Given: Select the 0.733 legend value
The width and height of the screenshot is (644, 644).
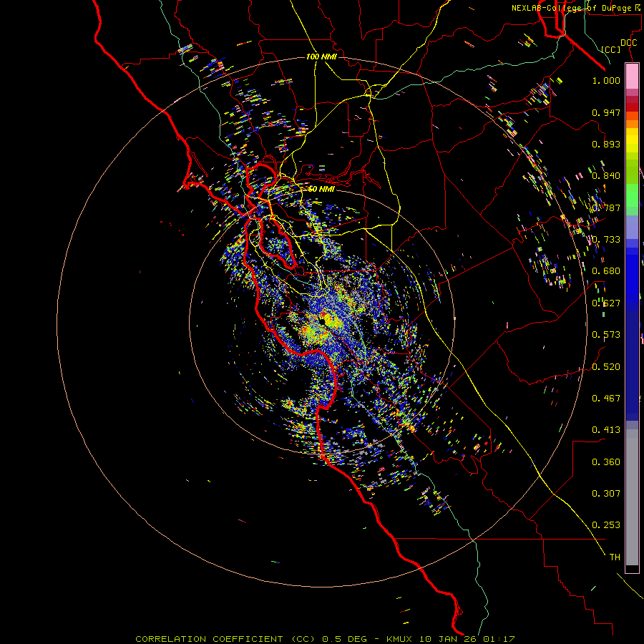Looking at the screenshot, I should click(606, 240).
